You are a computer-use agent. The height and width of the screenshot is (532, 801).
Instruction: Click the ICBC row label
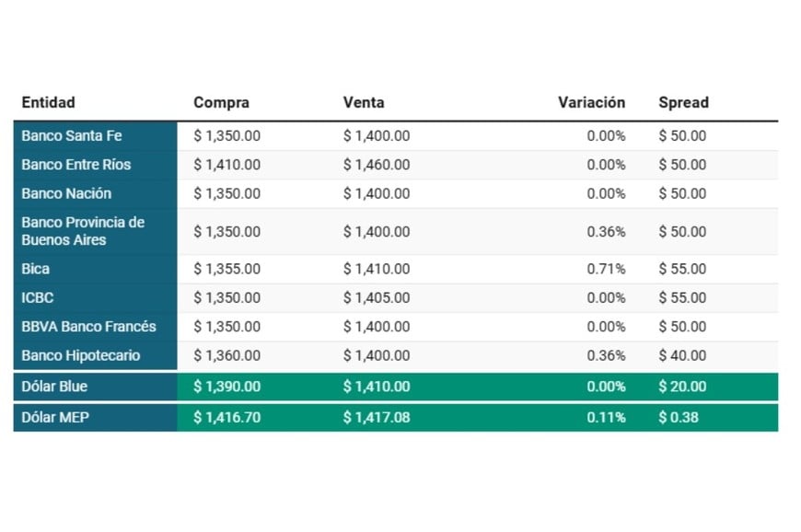point(37,298)
